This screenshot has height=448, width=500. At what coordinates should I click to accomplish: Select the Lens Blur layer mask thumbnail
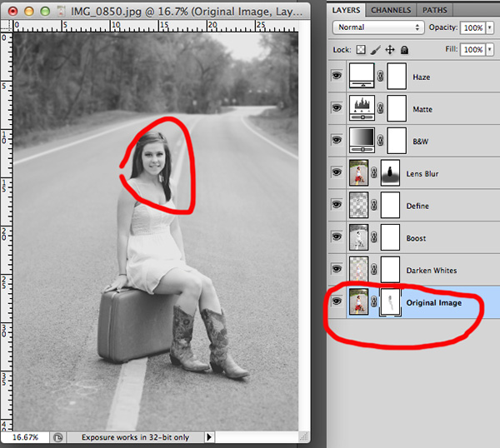[390, 172]
